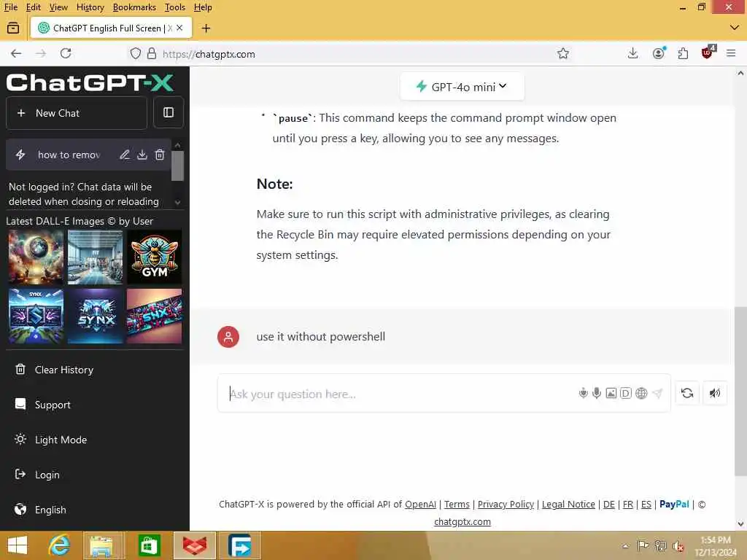
Task: Open the Bookmarks menu
Action: click(x=134, y=7)
